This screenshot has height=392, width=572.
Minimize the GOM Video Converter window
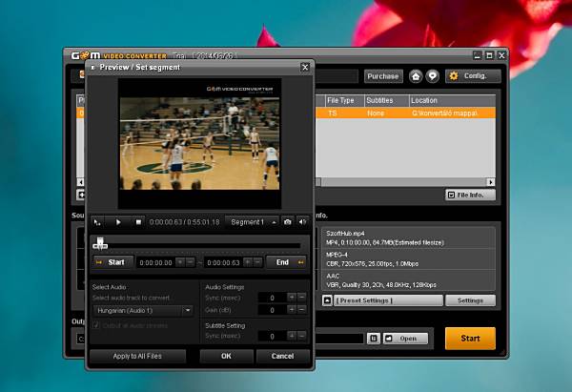(x=478, y=55)
